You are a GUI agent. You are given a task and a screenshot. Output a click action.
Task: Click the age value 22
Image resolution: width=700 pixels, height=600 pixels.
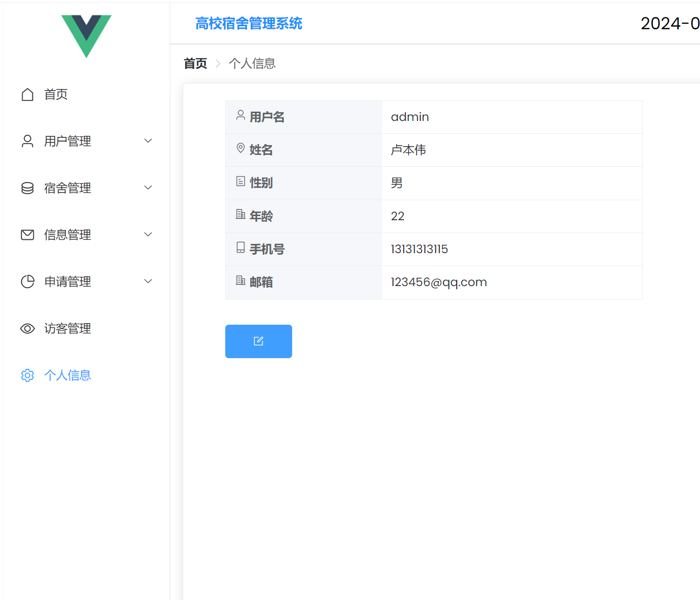click(398, 216)
